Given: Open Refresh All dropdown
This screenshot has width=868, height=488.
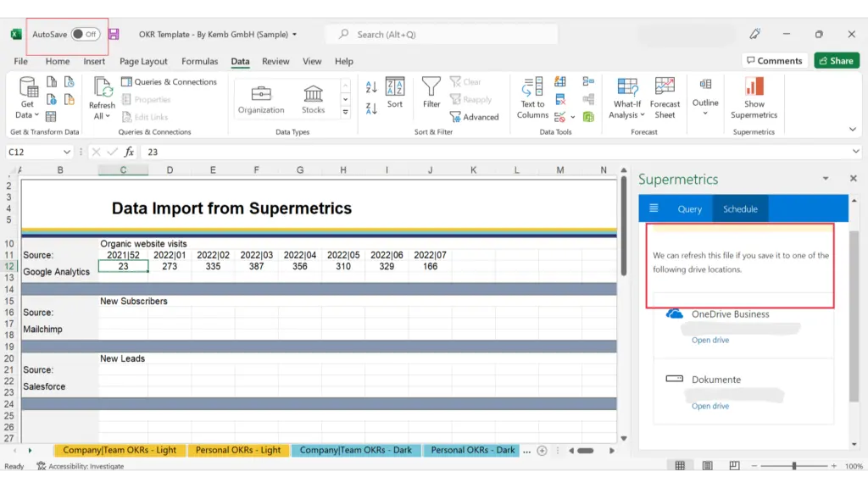Looking at the screenshot, I should (x=102, y=98).
